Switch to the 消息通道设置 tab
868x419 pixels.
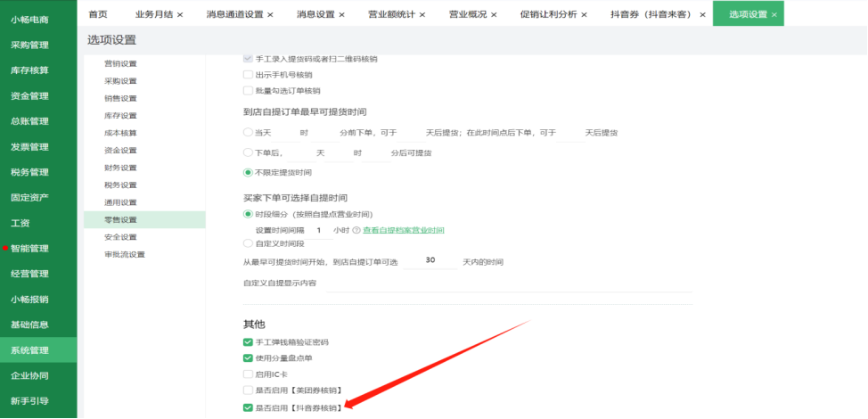[x=235, y=14]
